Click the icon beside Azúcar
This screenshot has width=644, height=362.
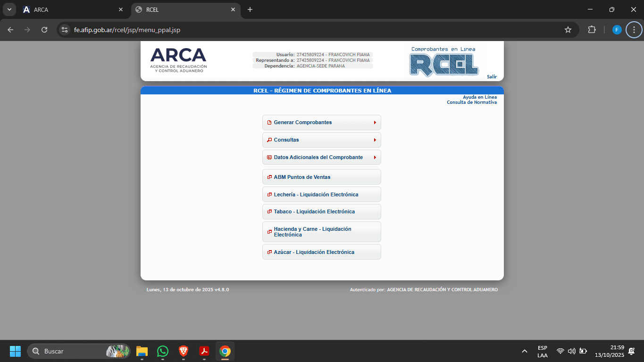tap(269, 252)
